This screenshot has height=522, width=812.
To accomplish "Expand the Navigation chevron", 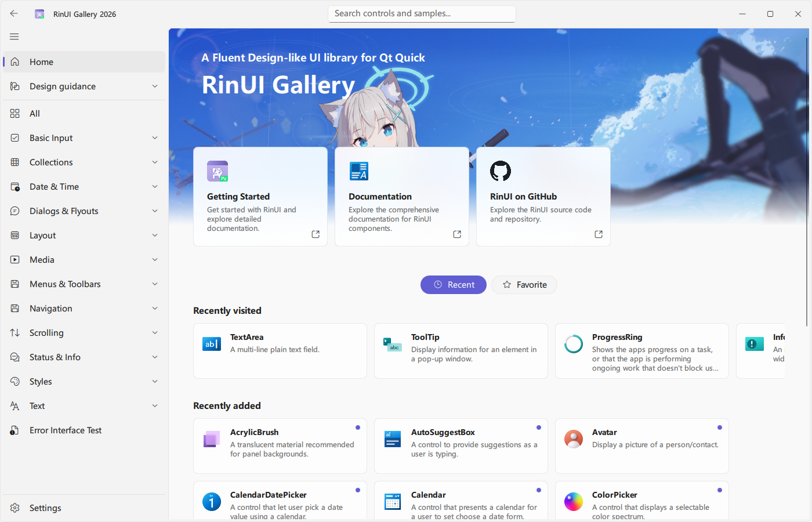I will click(155, 309).
